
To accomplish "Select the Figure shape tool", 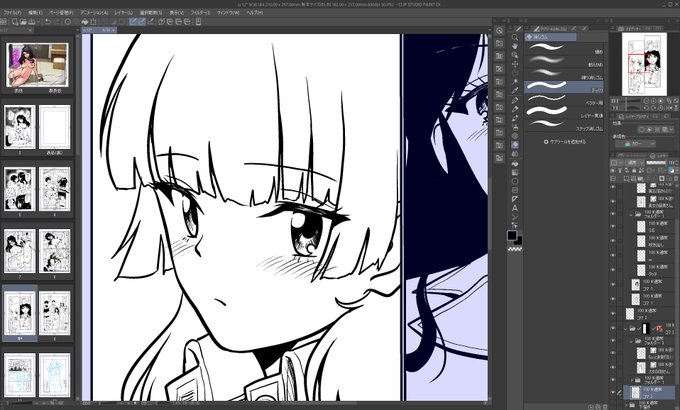I will click(515, 181).
